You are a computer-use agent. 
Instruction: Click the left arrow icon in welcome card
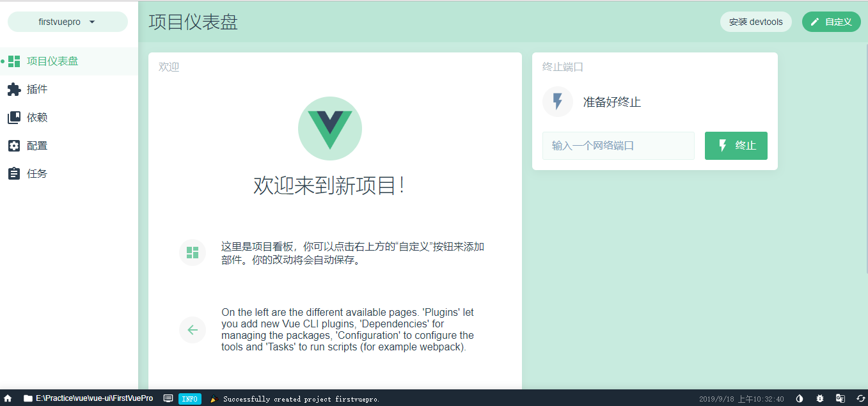193,330
